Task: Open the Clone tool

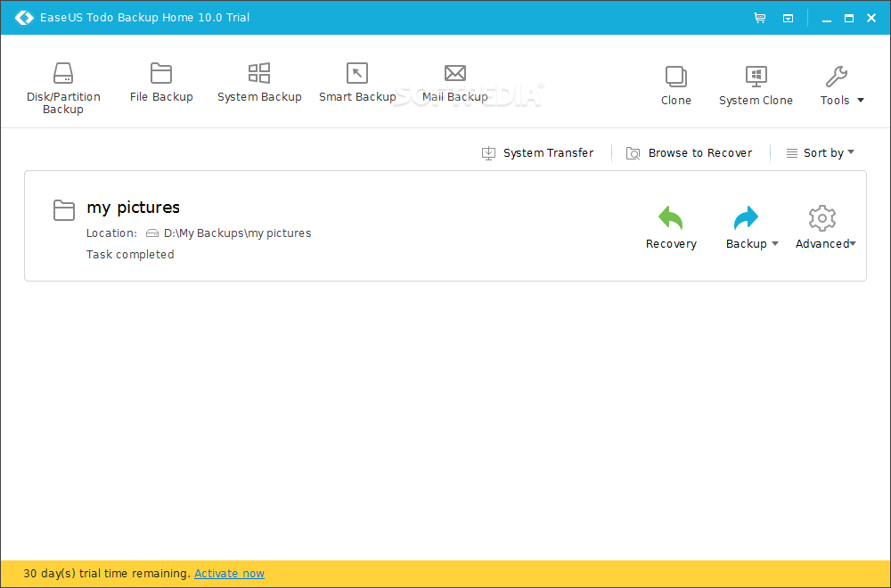Action: point(675,86)
